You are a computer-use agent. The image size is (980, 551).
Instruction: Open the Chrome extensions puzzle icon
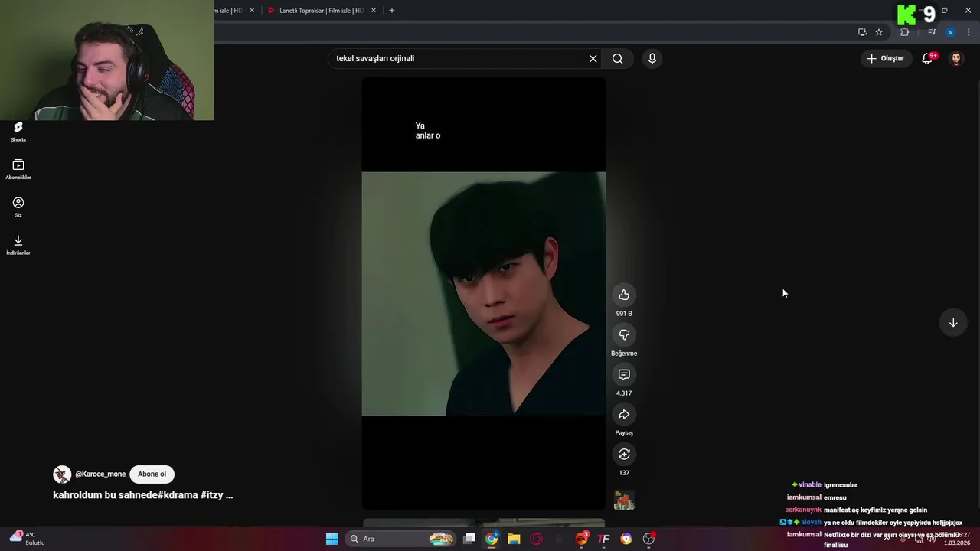click(x=905, y=32)
